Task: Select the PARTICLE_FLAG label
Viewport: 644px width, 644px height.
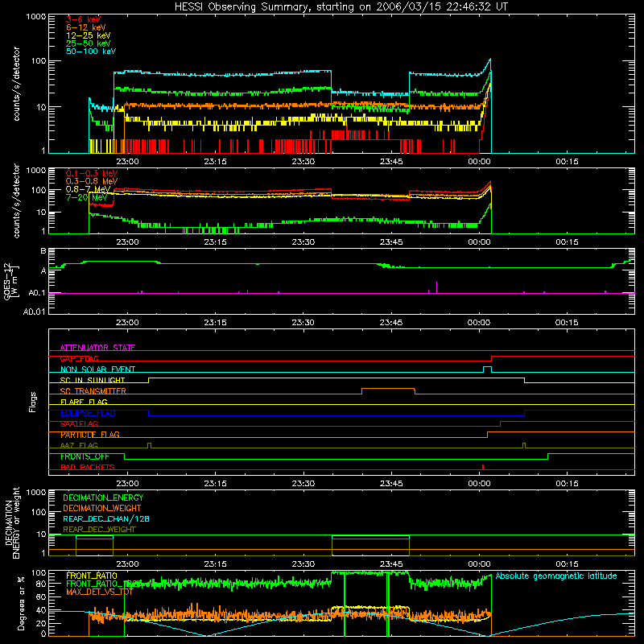Action: [x=90, y=435]
